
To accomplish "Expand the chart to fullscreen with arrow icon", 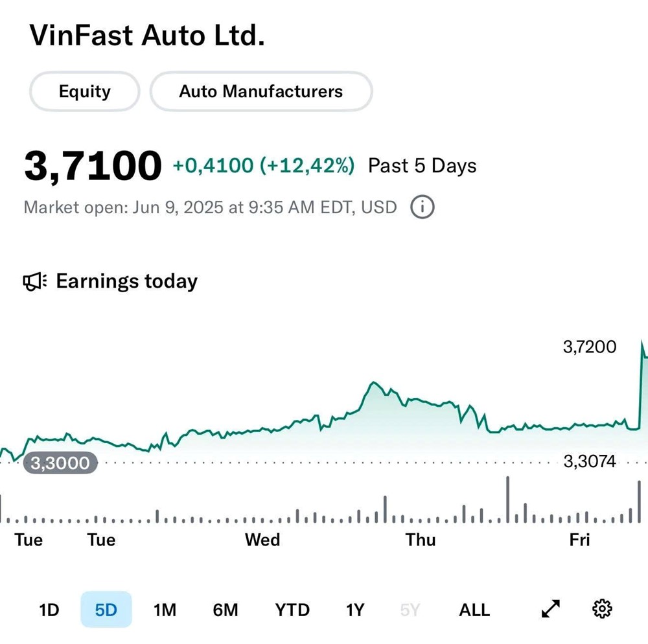I will click(x=550, y=608).
